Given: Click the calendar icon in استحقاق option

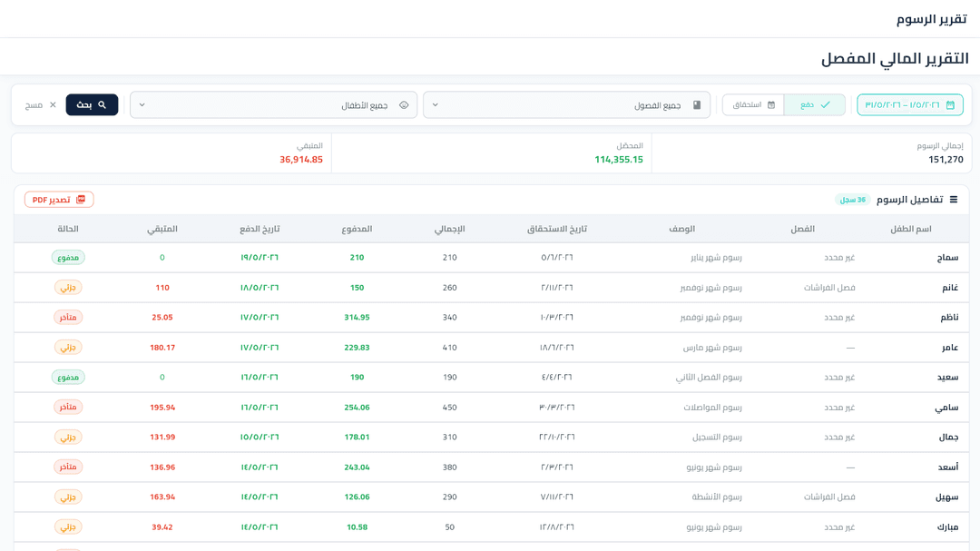Looking at the screenshot, I should 771,105.
